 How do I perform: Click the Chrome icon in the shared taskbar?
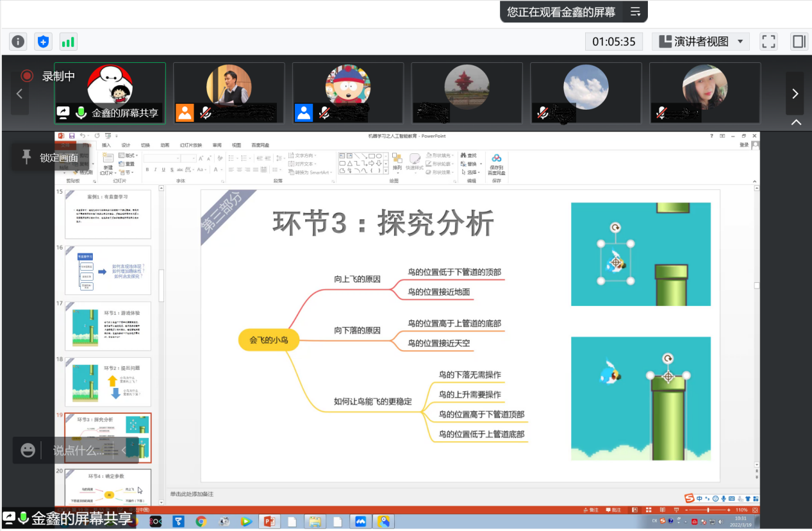click(201, 521)
